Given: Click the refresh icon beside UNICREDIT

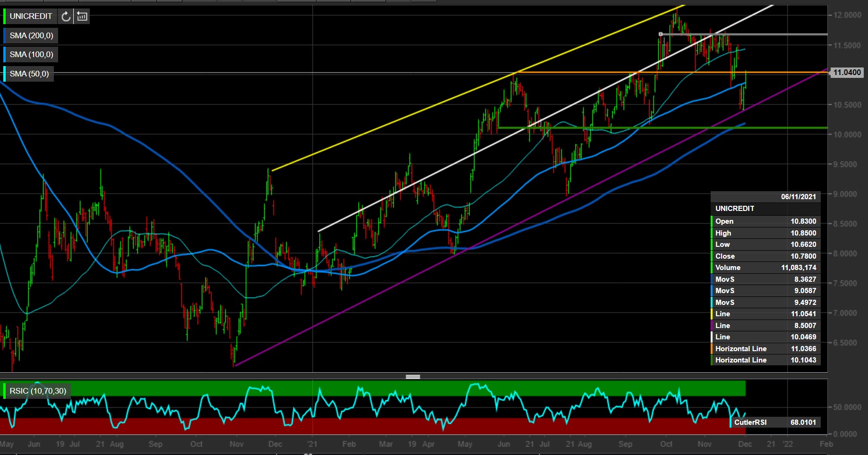Looking at the screenshot, I should tap(66, 17).
